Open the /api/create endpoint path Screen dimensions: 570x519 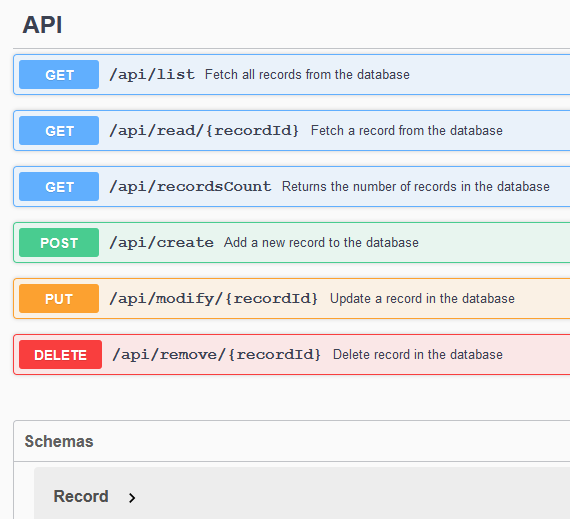(161, 242)
